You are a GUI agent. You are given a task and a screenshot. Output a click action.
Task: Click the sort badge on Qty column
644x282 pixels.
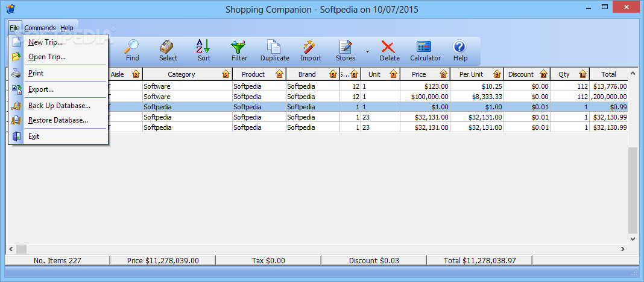pos(582,74)
